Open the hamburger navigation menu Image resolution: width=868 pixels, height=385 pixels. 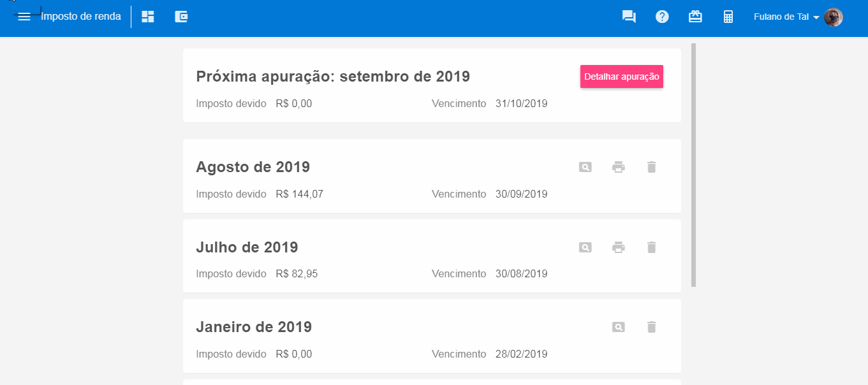click(x=24, y=17)
